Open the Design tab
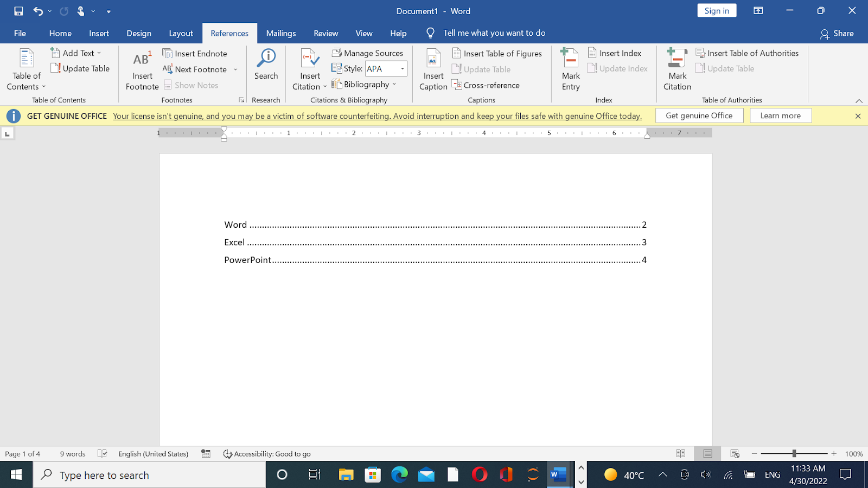The width and height of the screenshot is (868, 488). point(139,33)
